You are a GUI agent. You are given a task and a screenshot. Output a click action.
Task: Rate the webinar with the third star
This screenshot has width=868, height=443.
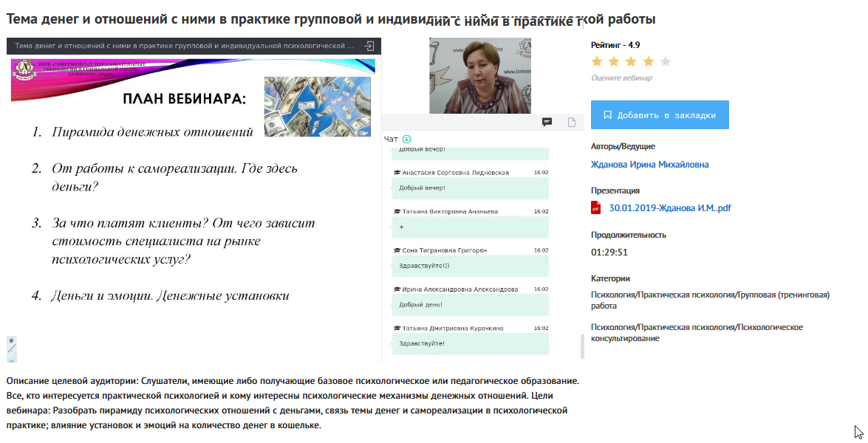tap(632, 61)
